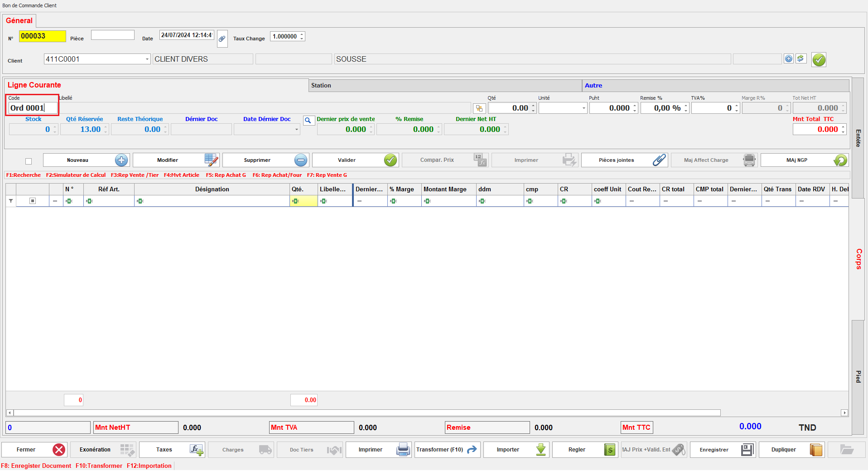This screenshot has width=868, height=471.
Task: Click the Dupliquer button
Action: coord(792,450)
